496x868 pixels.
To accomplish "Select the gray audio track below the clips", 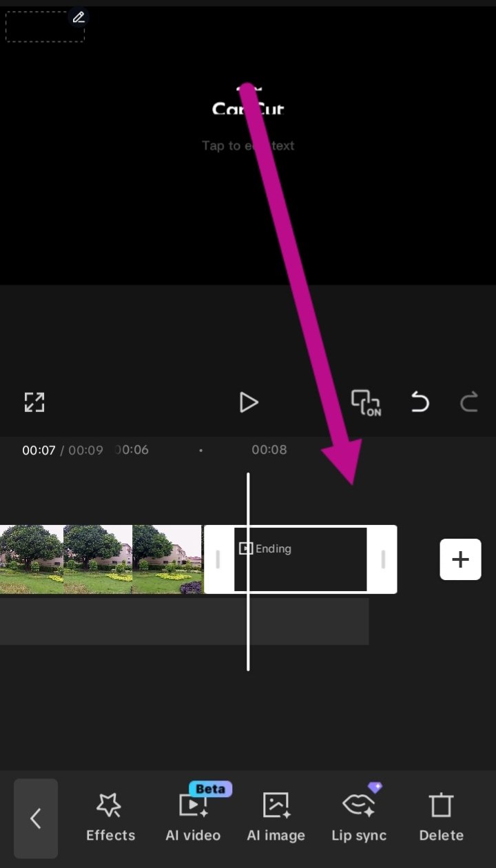I will point(184,621).
